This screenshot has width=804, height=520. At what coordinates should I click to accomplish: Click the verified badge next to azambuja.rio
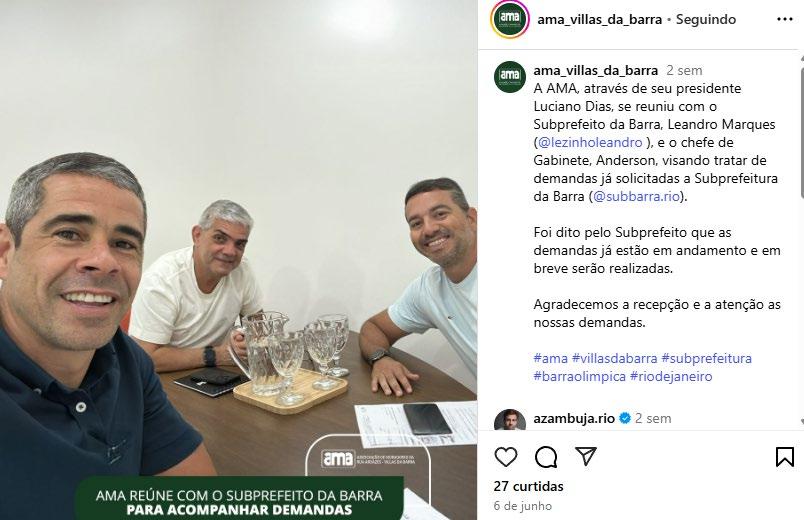coord(625,418)
